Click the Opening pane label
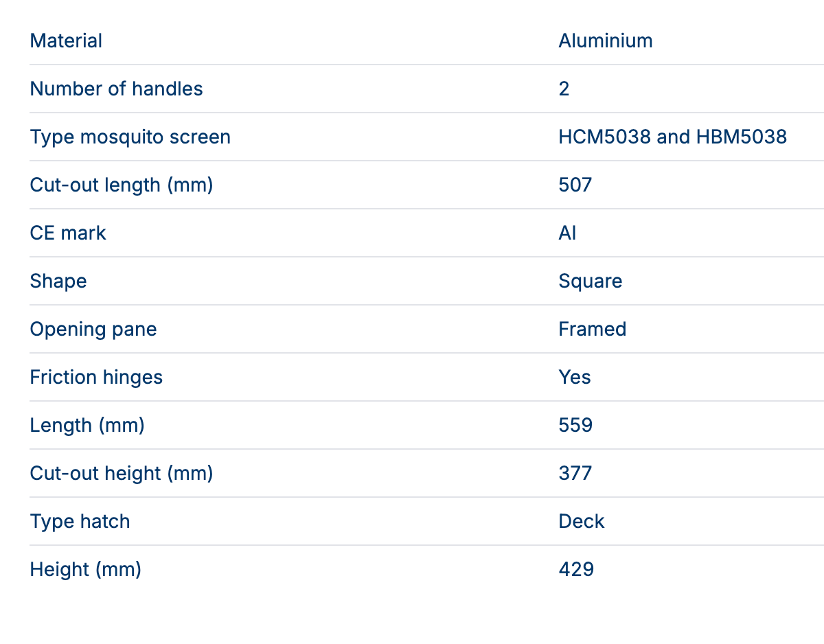 pyautogui.click(x=93, y=330)
